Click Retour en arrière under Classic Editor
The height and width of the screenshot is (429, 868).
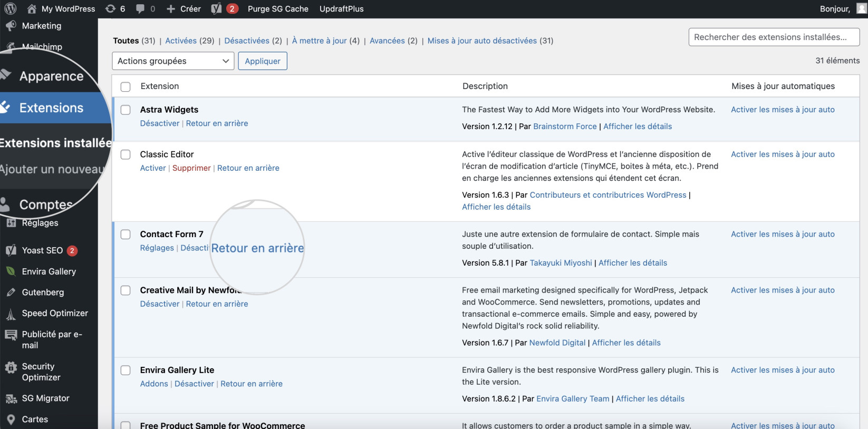click(x=248, y=168)
